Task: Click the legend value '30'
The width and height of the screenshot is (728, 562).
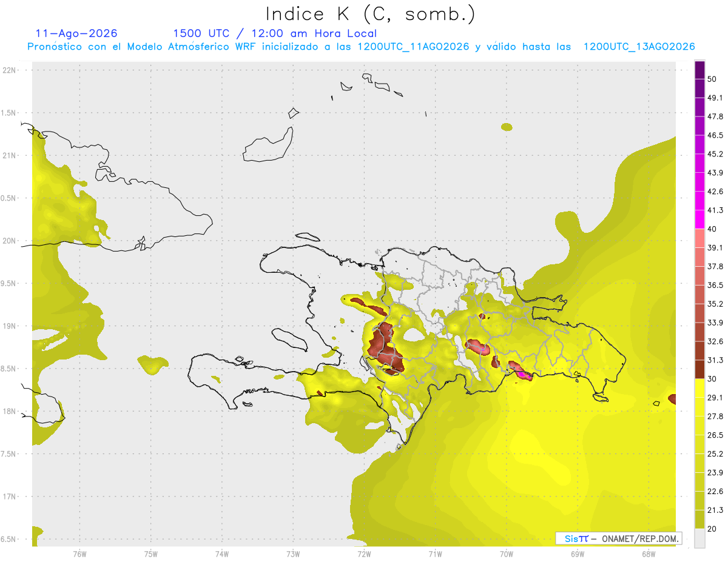Action: click(x=712, y=379)
